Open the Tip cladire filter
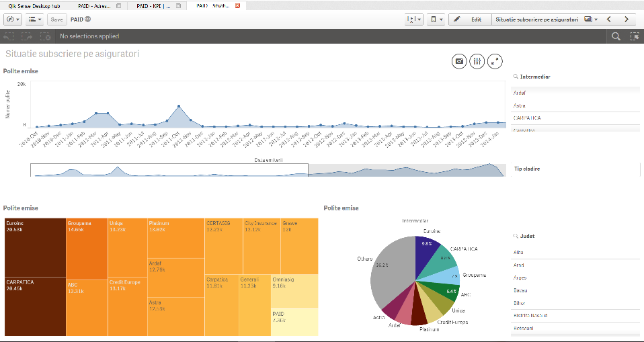 (575, 169)
